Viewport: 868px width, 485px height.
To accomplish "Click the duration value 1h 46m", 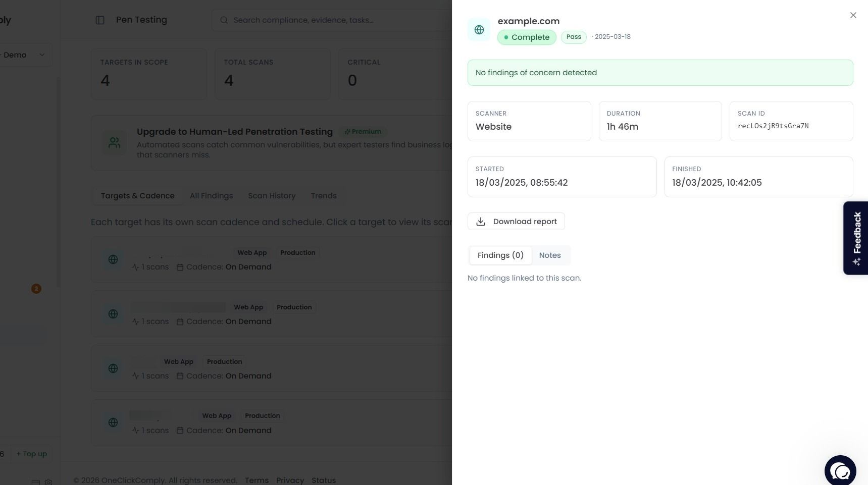I will point(623,127).
